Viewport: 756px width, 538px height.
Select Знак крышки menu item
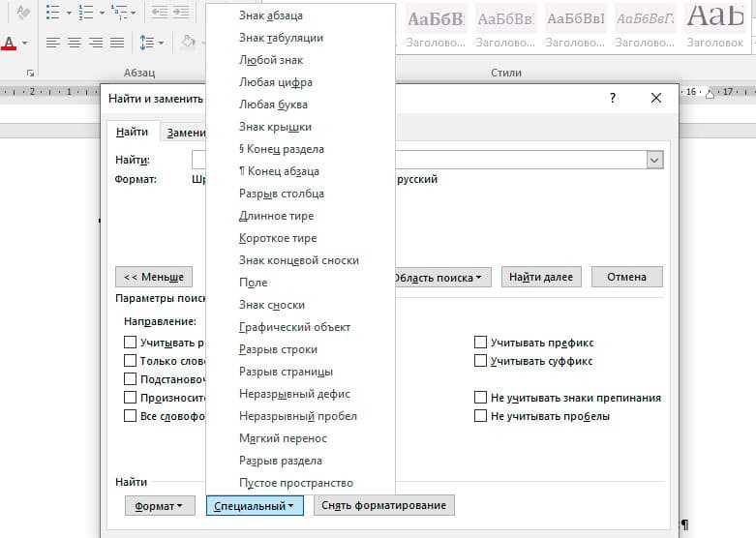(x=300, y=127)
